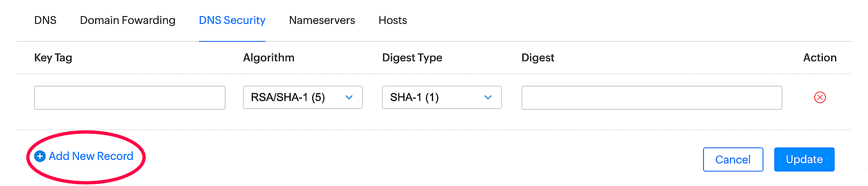Click the chevron arrow in the Digest Type dropdown
This screenshot has height=186, width=868.
[x=488, y=97]
